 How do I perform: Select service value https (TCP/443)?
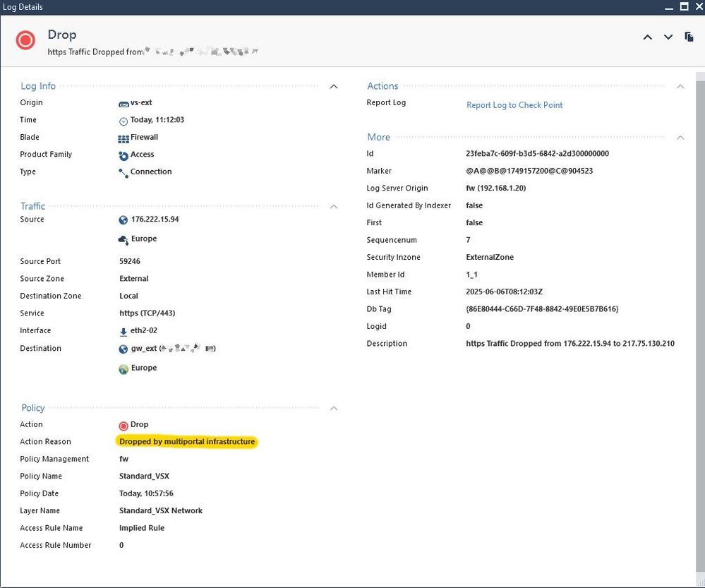click(x=147, y=313)
